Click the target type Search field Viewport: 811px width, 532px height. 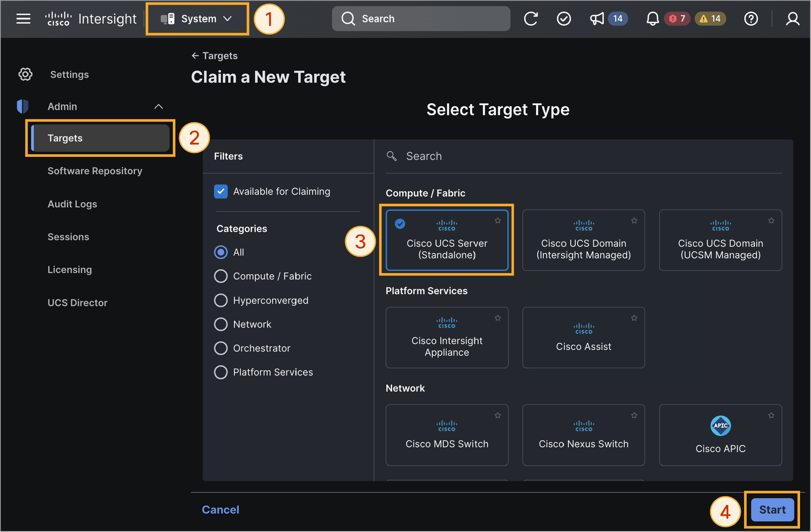[x=584, y=156]
